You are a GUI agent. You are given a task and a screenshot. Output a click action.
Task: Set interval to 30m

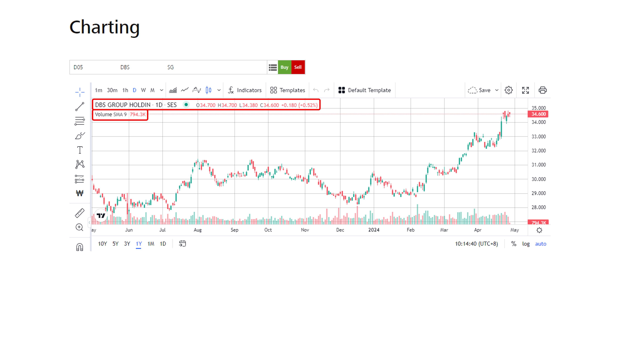[x=112, y=90]
